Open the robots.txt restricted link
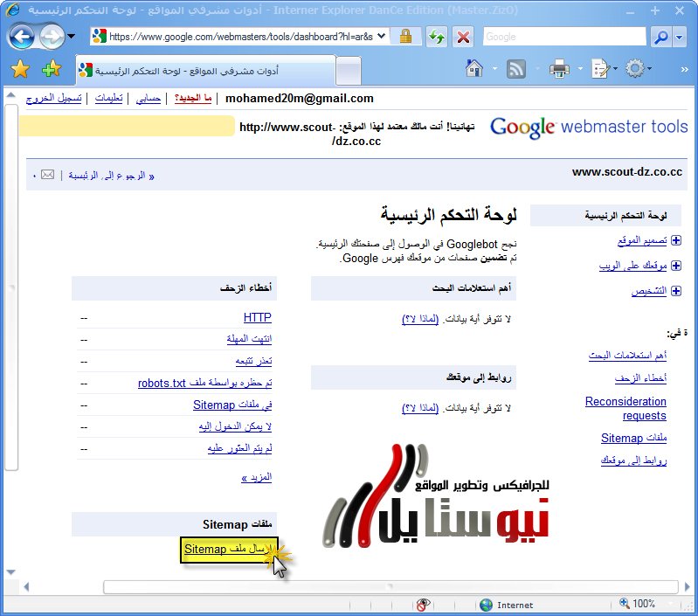This screenshot has width=698, height=616. click(204, 383)
